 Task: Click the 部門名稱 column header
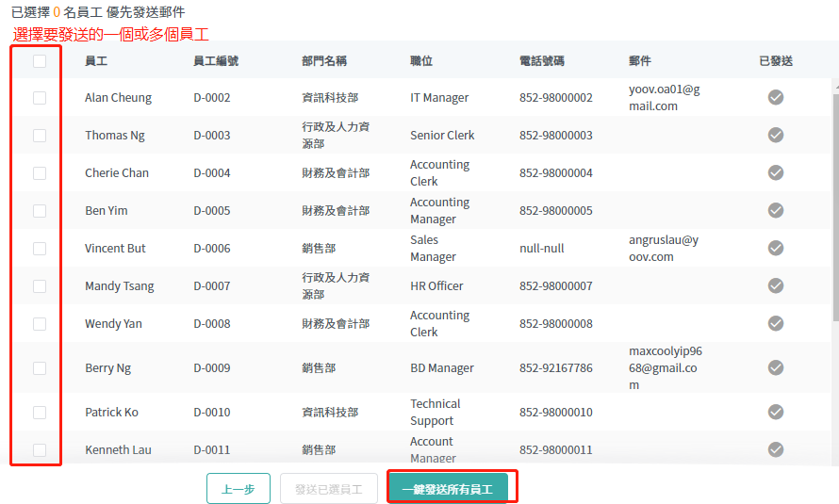pos(324,61)
